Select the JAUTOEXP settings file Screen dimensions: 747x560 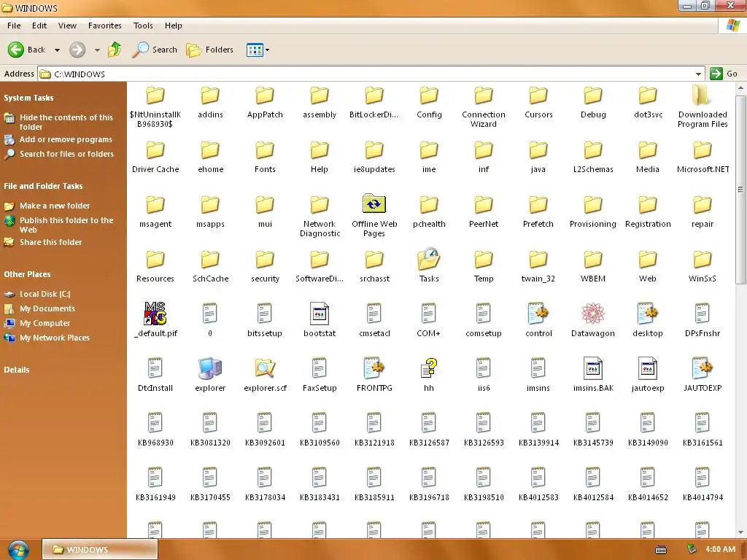(x=703, y=368)
